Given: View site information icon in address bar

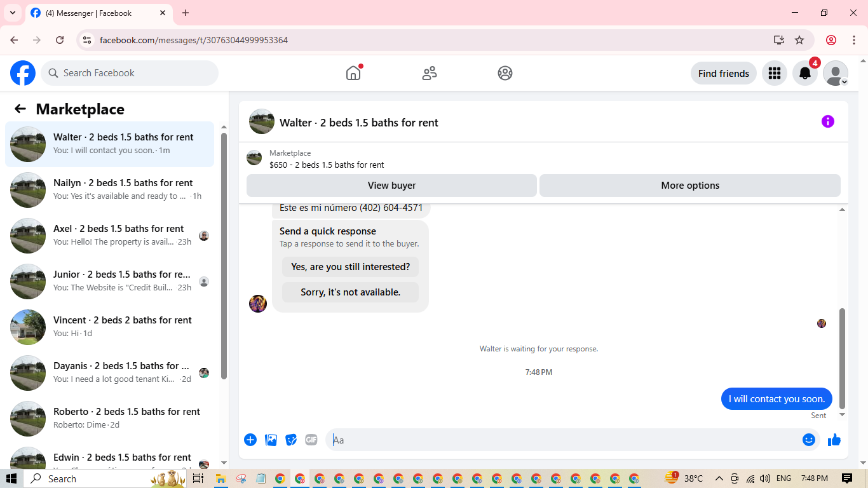Looking at the screenshot, I should click(88, 40).
